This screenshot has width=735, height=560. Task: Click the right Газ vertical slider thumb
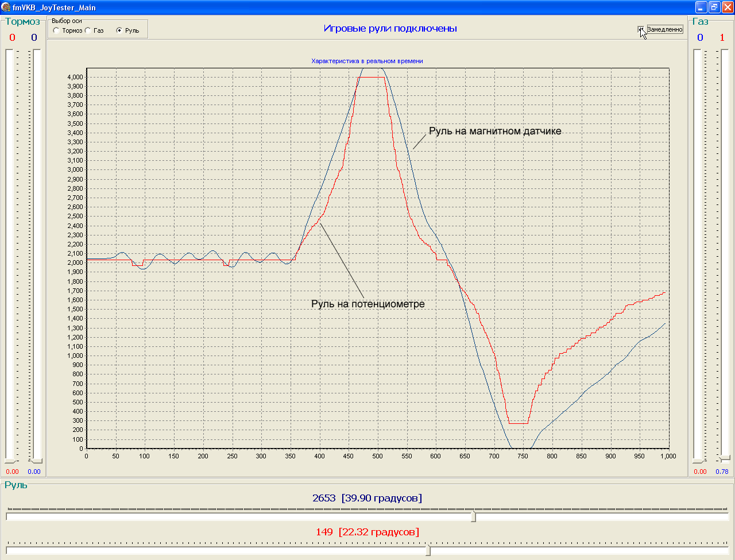725,458
